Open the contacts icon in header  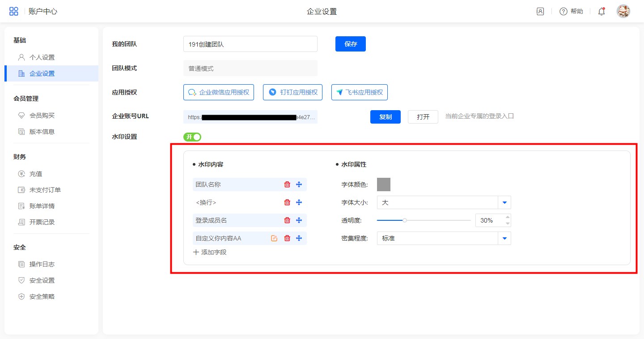point(540,12)
